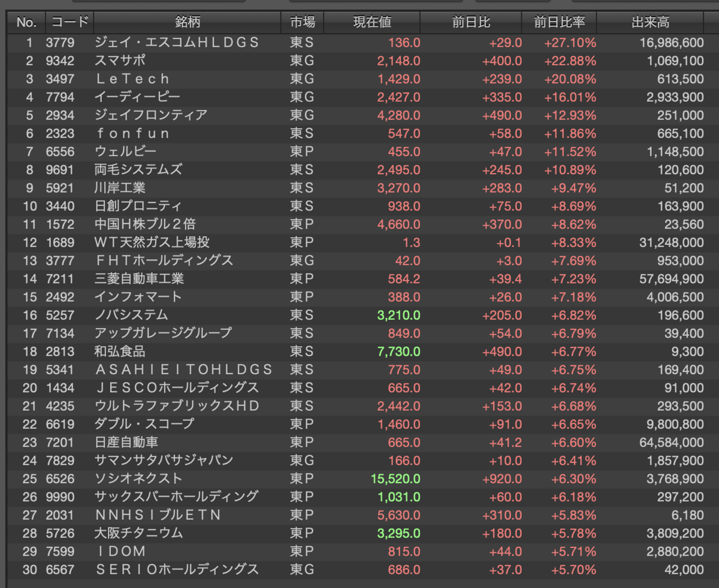The image size is (719, 588).
Task: Click the +920.0 change cell
Action: tap(503, 478)
